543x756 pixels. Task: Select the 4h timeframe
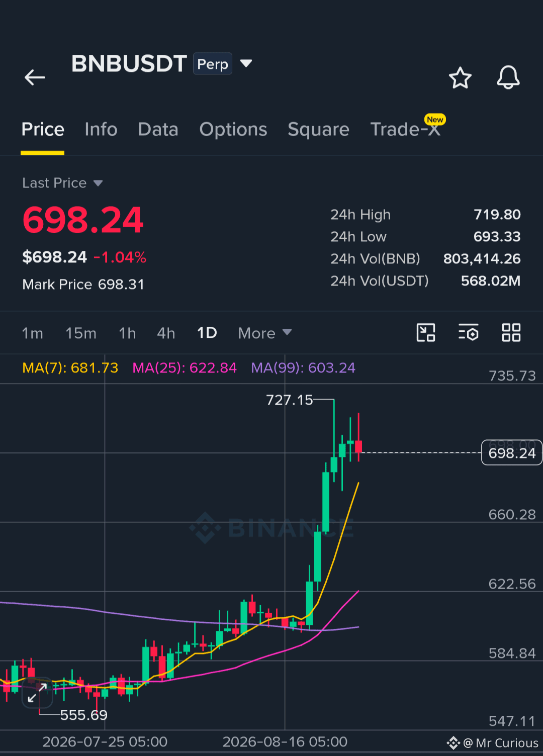[x=166, y=333]
